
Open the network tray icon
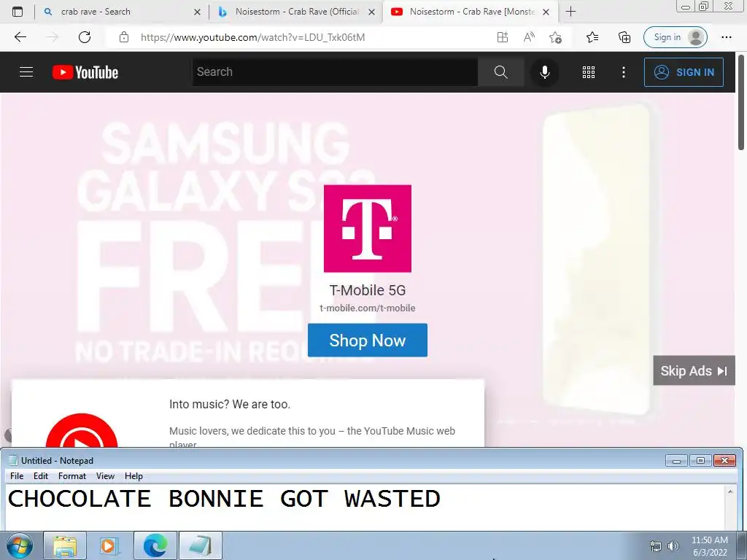[656, 546]
